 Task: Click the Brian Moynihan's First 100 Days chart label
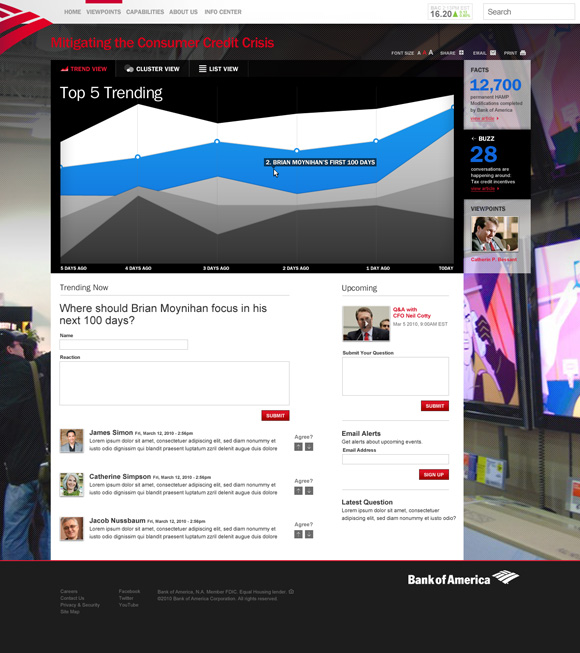point(320,162)
